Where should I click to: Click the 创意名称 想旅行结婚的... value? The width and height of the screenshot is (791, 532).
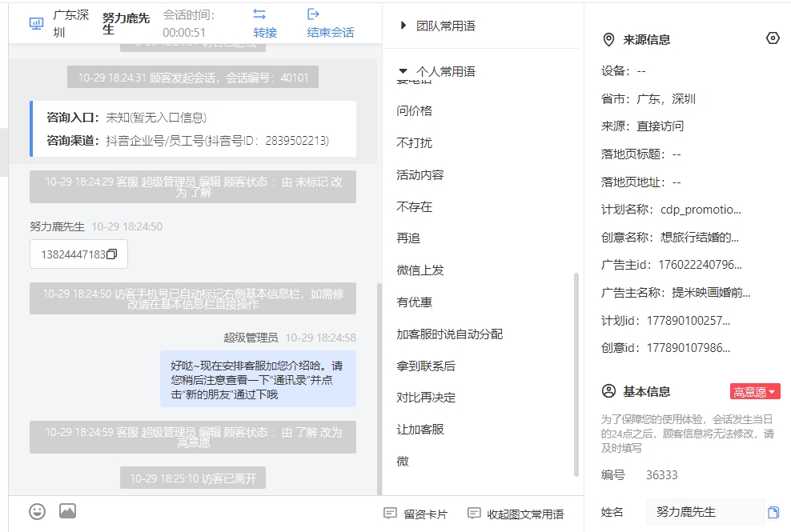(x=700, y=238)
